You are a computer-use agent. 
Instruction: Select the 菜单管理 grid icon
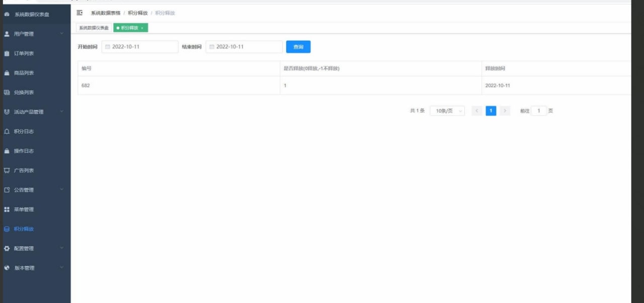pos(7,210)
